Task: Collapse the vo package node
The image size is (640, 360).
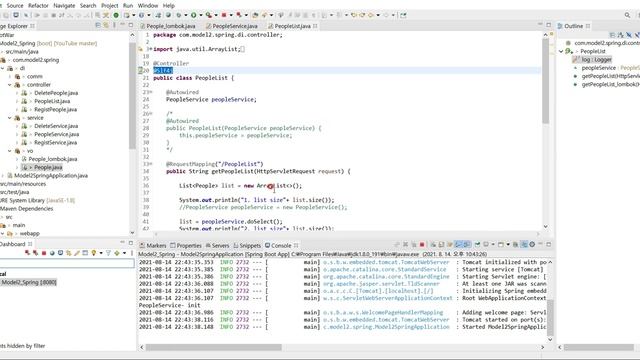Action: point(10,151)
